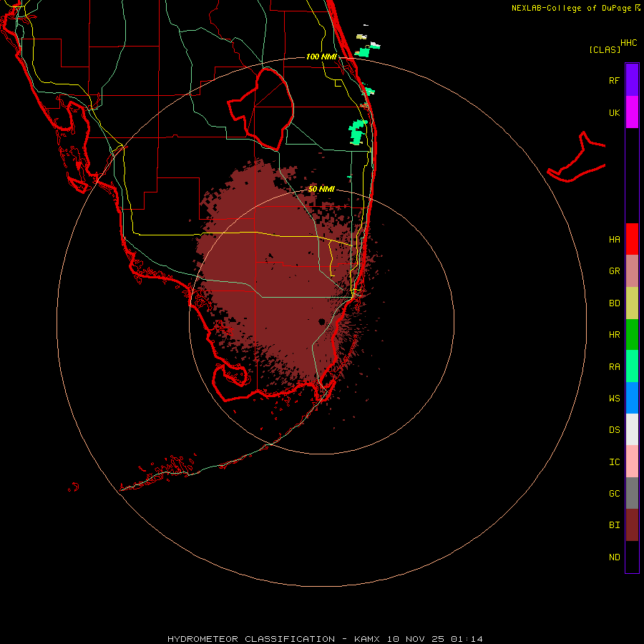The height and width of the screenshot is (644, 644).
Task: Click the GR legend label
Action: pyautogui.click(x=614, y=271)
